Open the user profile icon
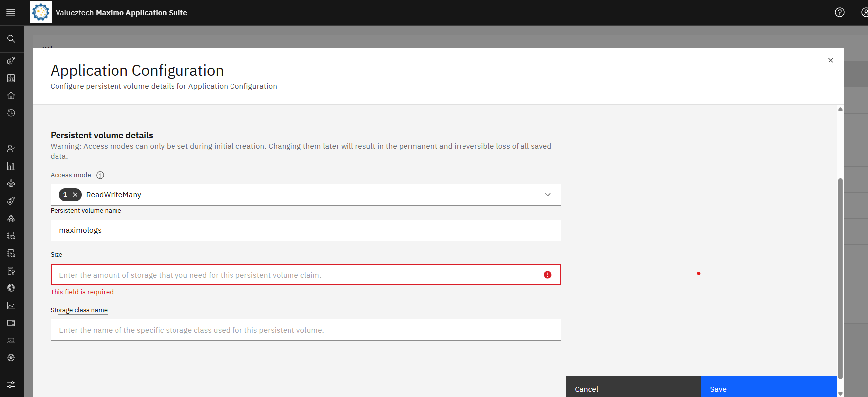 point(865,12)
